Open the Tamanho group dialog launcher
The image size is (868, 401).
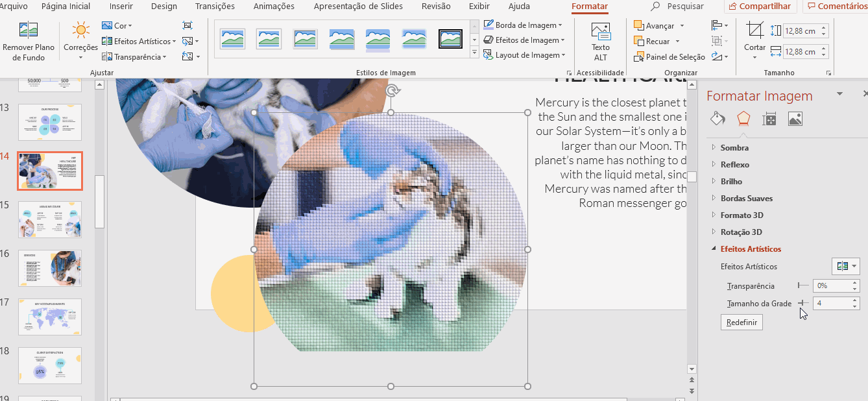[828, 73]
